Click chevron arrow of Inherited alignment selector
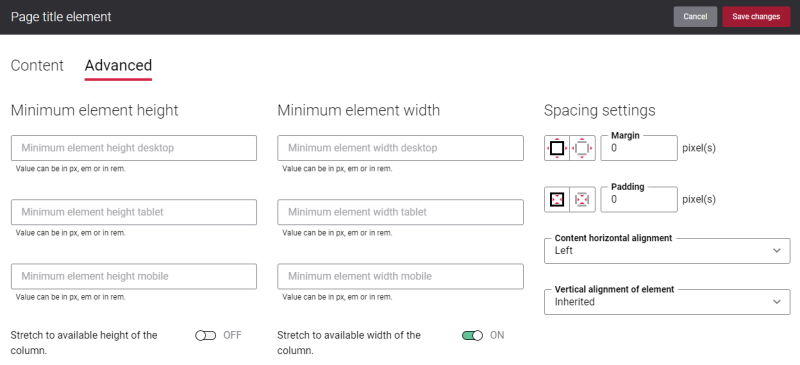This screenshot has height=365, width=800. click(777, 302)
